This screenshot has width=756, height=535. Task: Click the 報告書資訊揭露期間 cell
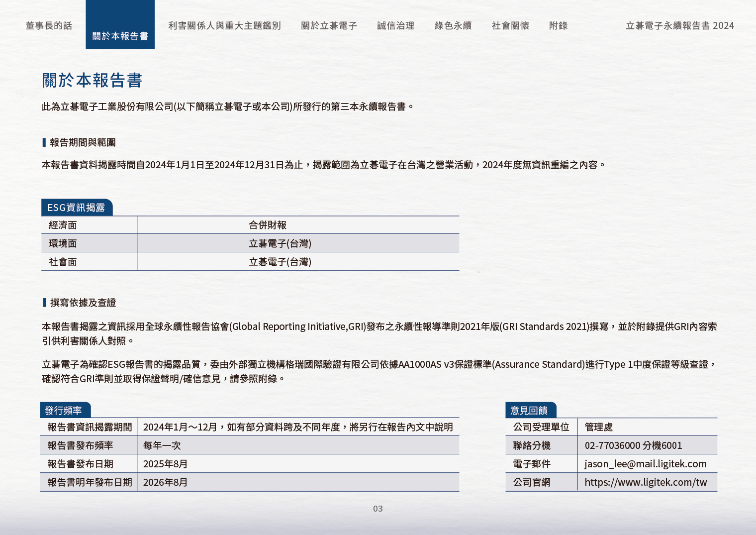(90, 427)
